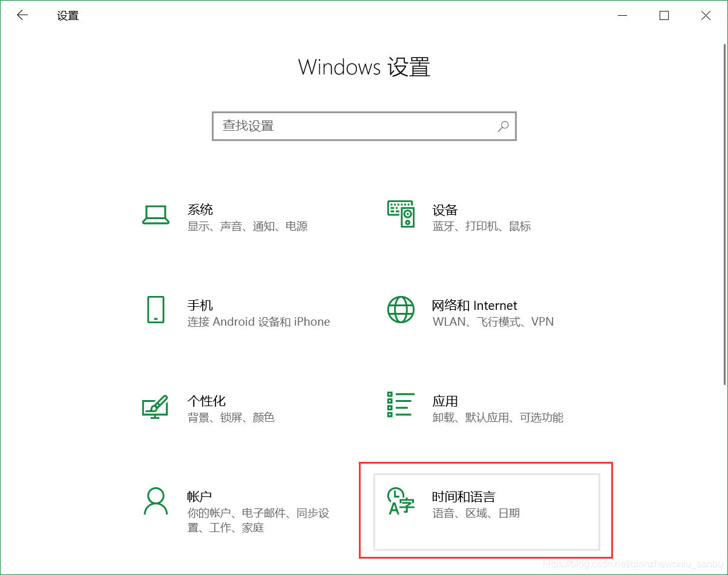Maximize the 设置 window
This screenshot has height=575, width=728.
pos(664,16)
